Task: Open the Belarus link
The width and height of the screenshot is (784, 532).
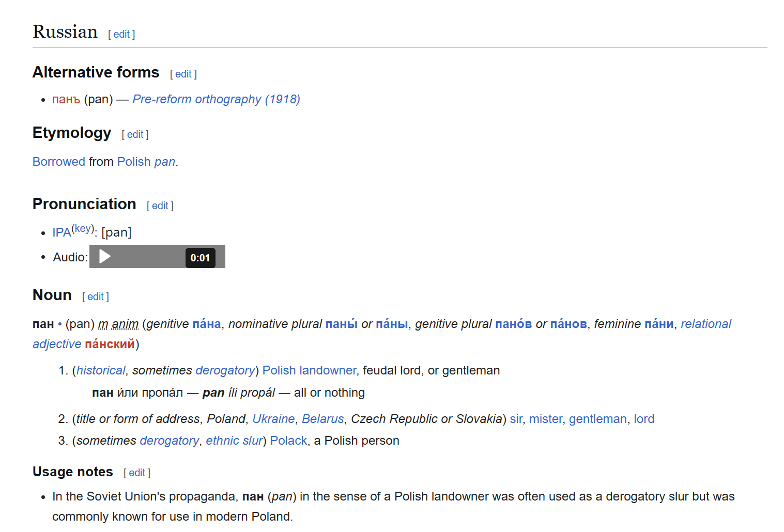Action: point(323,419)
